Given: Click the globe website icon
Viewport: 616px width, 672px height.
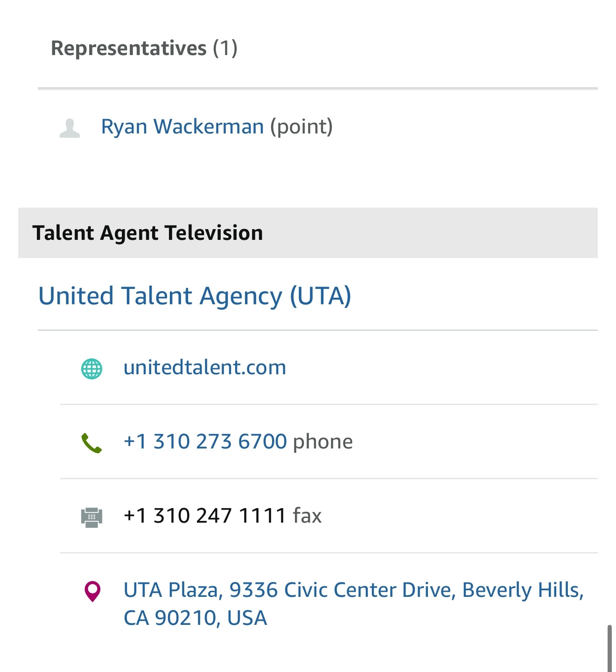Looking at the screenshot, I should (x=92, y=369).
